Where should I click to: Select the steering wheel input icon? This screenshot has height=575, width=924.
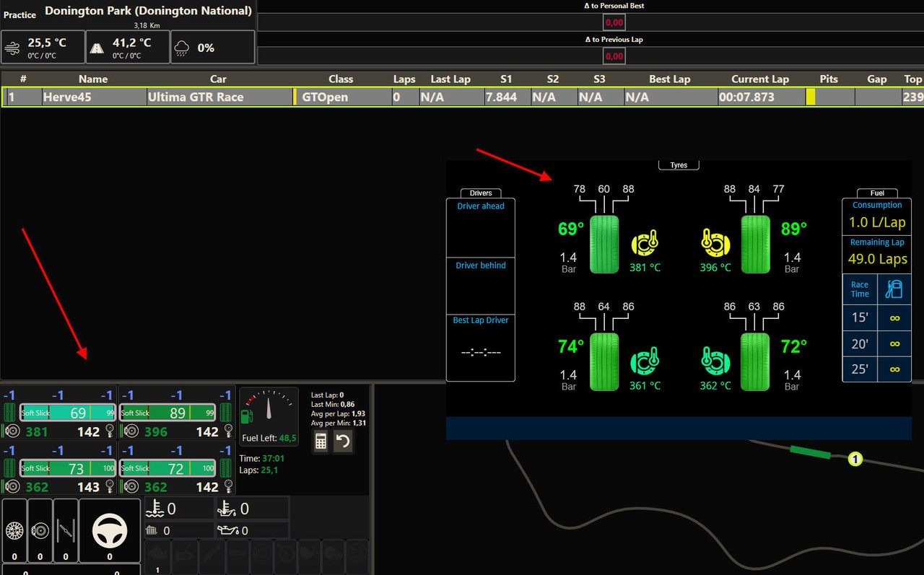pyautogui.click(x=109, y=529)
